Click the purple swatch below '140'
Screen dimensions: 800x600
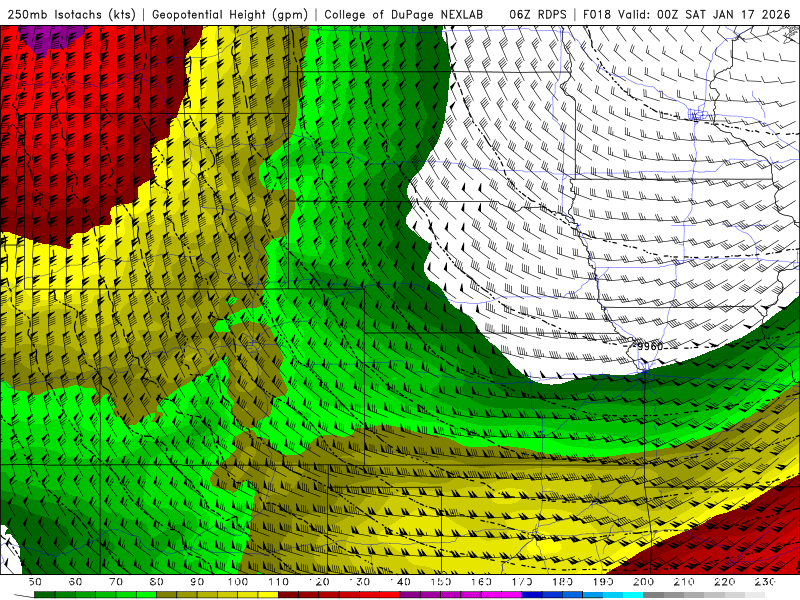point(410,595)
